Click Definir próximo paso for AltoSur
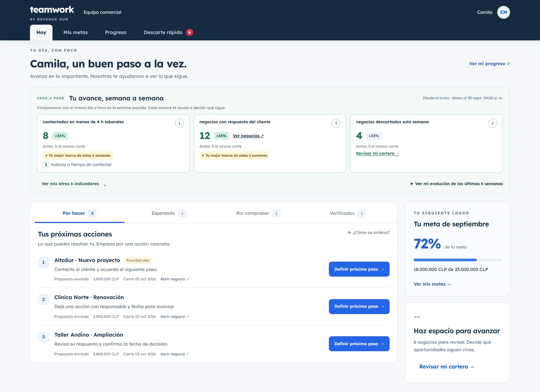 click(x=359, y=269)
